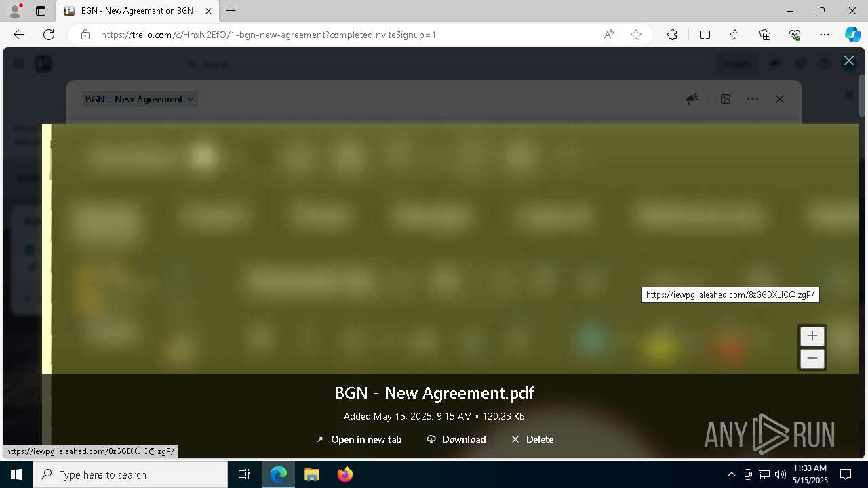
Task: View site information lock icon
Action: pos(85,35)
